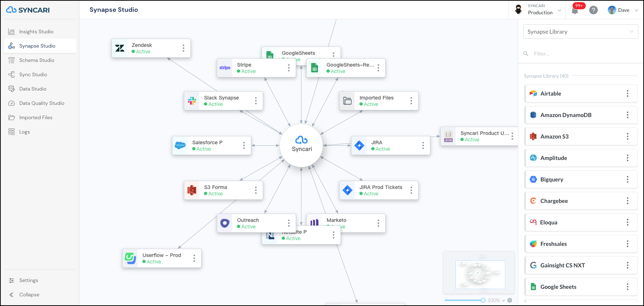Open Salesforce P node options
The image size is (644, 306).
(x=244, y=146)
